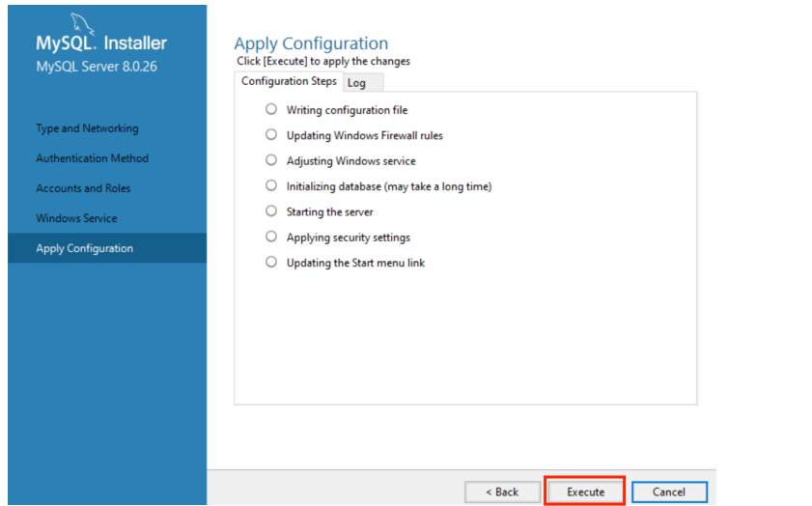Click the text 'Starting the server'
812x506 pixels.
330,211
